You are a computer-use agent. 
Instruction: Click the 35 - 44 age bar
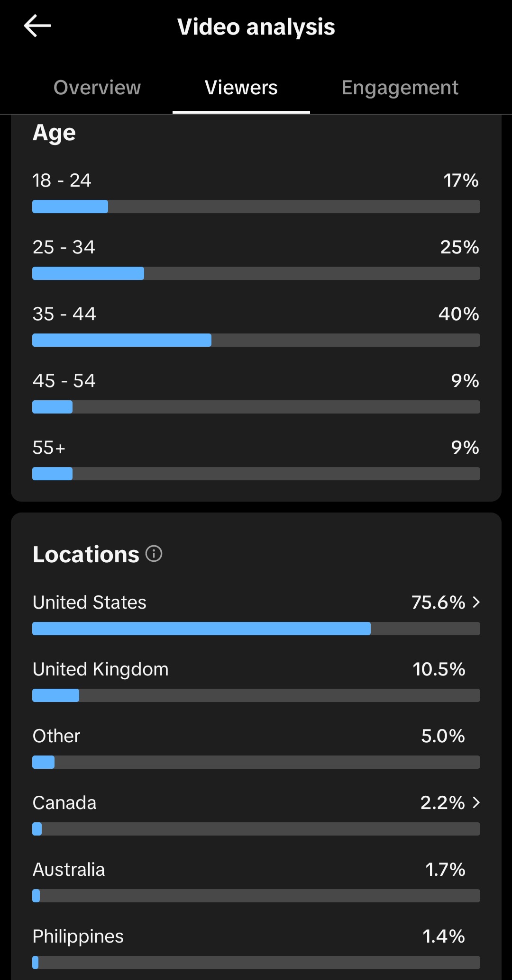coord(256,340)
